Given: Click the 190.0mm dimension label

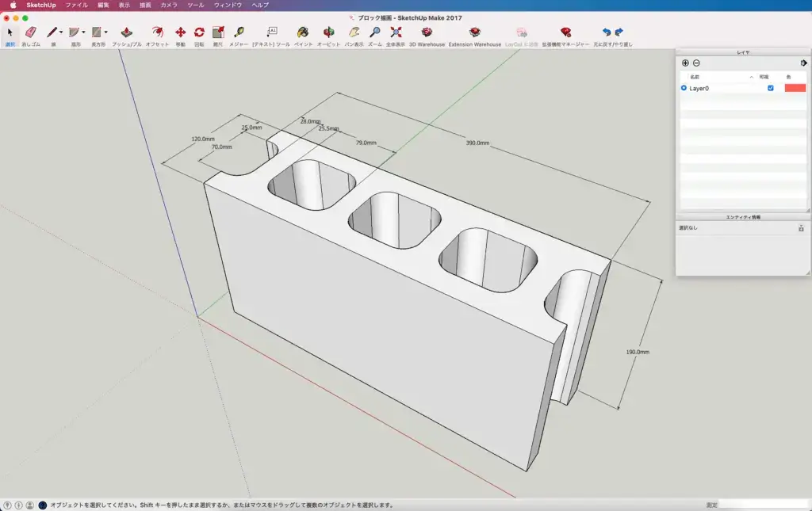Looking at the screenshot, I should [x=638, y=352].
